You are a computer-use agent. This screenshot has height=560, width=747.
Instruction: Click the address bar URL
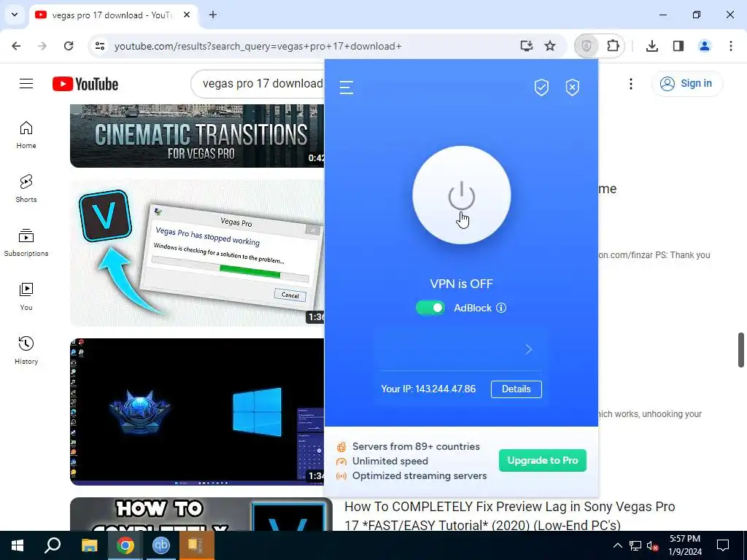pos(258,46)
